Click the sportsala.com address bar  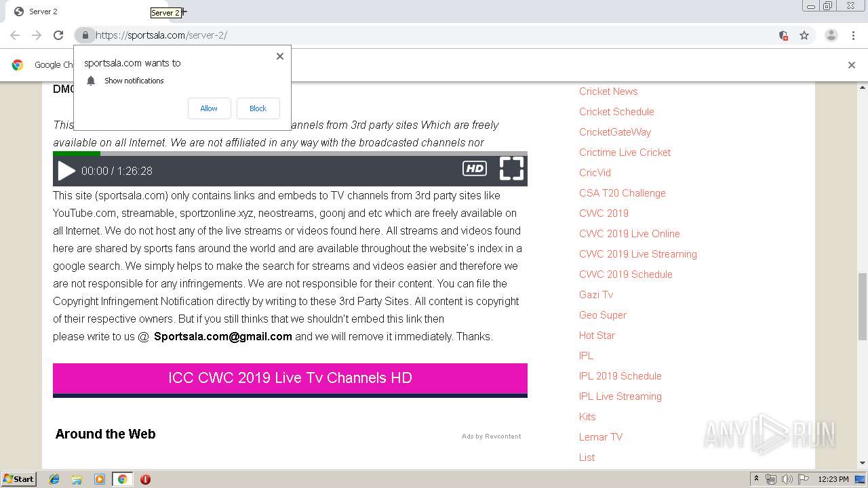click(x=434, y=35)
